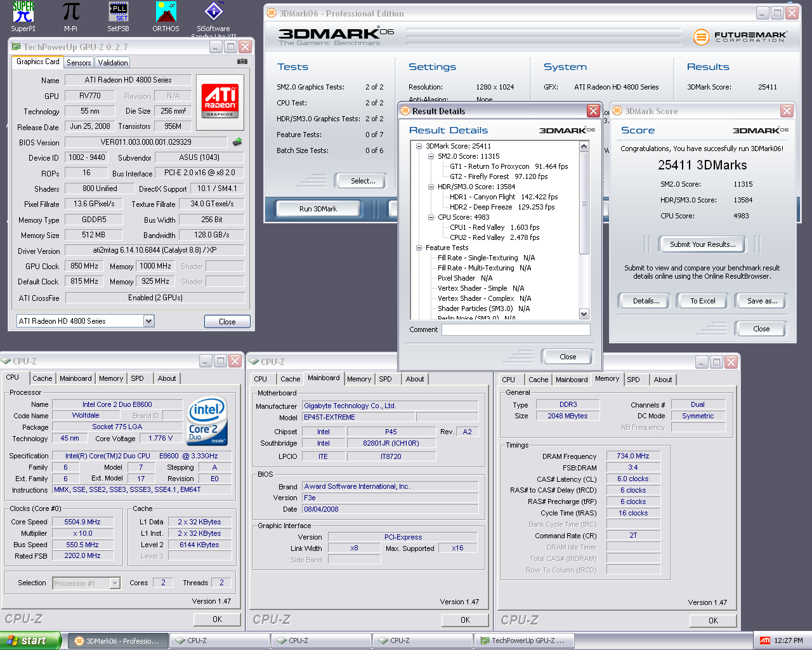Click the EP45T-EXTREME model field
Screen dimensions: 812x650
click(358, 417)
